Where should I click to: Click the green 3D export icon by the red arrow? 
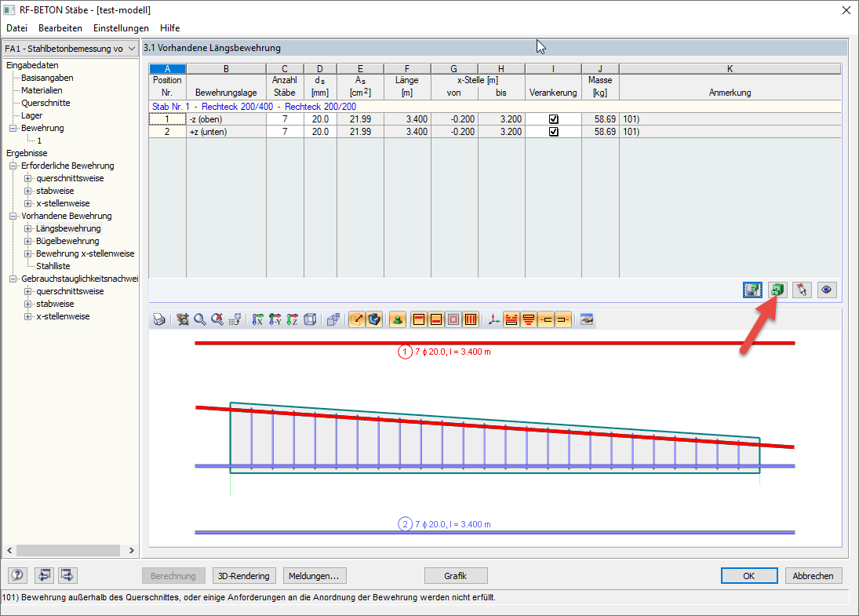777,290
